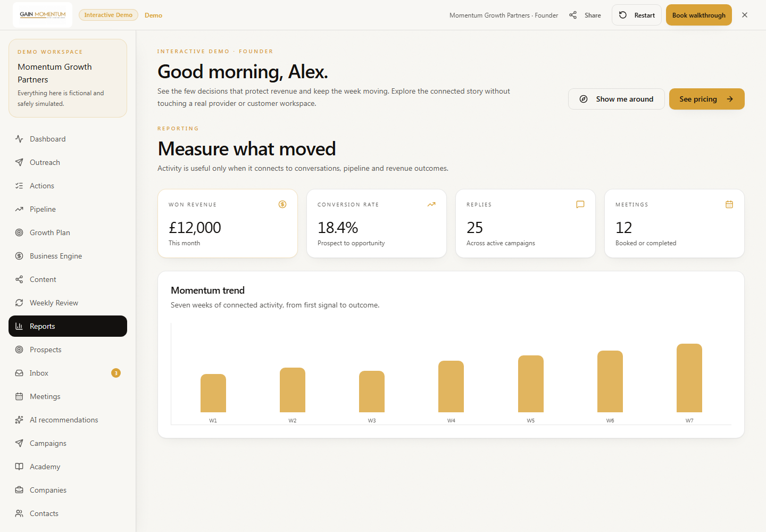Image resolution: width=766 pixels, height=532 pixels.
Task: Switch to the Growth Plan section
Action: 68,232
